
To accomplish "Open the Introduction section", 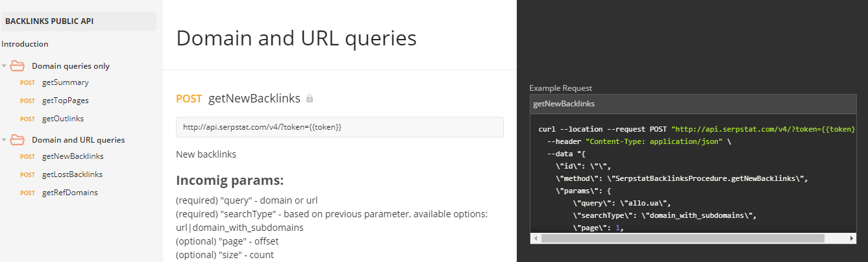I will tap(25, 44).
